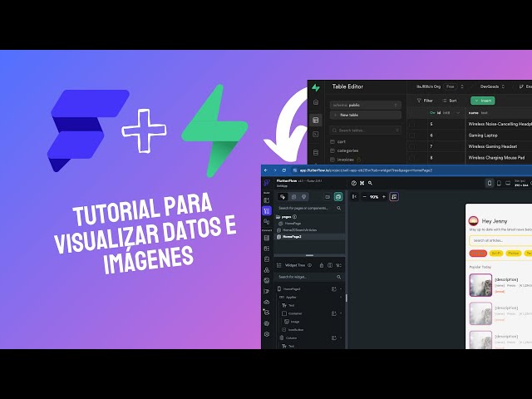Select the phone device preview icon
The image size is (532, 399).
click(490, 183)
